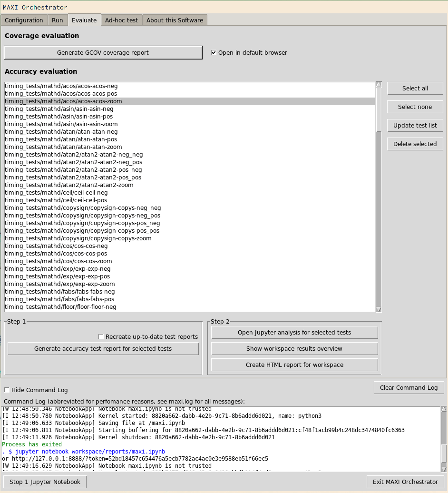Image resolution: width=448 pixels, height=493 pixels.
Task: Generate GCOV coverage report
Action: tap(103, 52)
